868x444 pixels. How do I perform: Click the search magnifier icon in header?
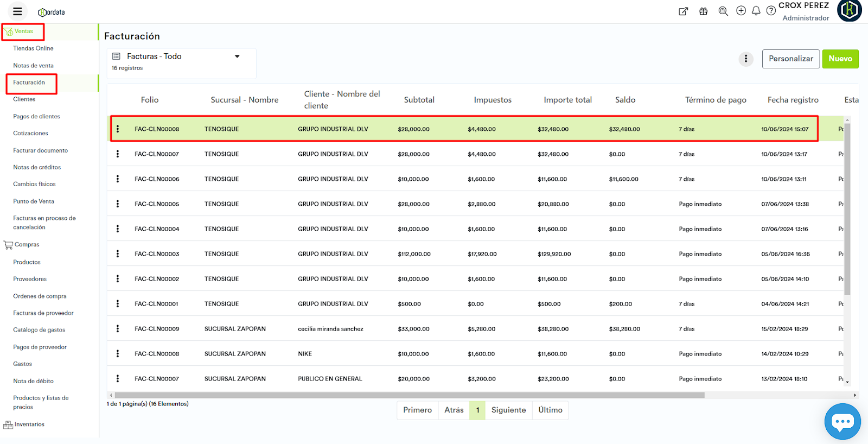(723, 11)
